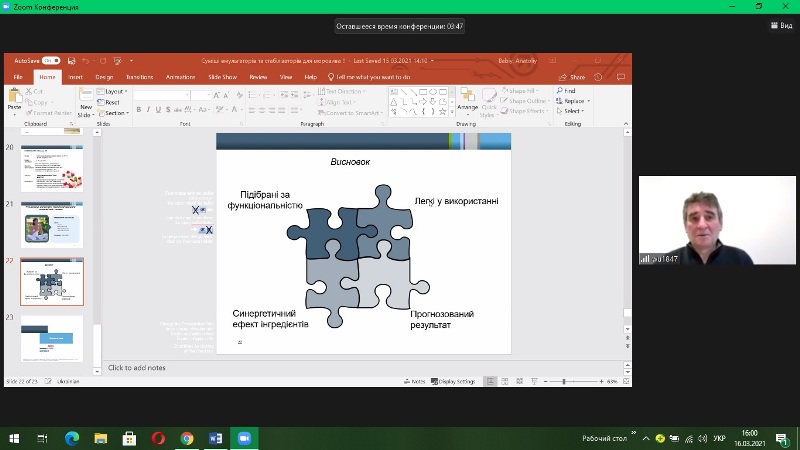The height and width of the screenshot is (450, 800).
Task: Open Zoom app from Windows taskbar
Action: [x=242, y=438]
